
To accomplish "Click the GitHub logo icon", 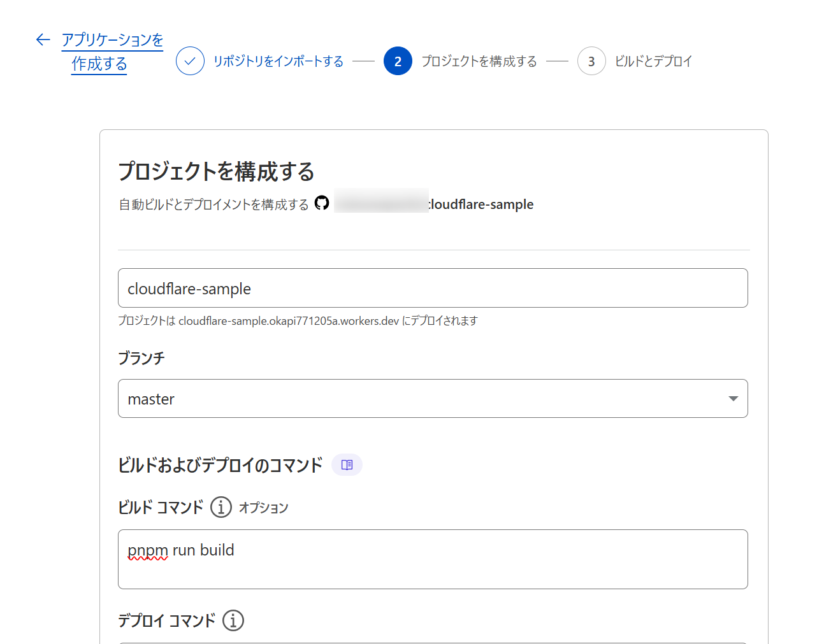I will 322,203.
